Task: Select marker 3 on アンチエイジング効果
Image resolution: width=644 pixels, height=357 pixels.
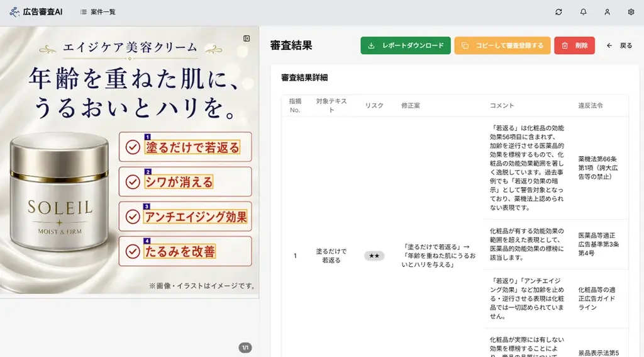Action: tap(147, 207)
